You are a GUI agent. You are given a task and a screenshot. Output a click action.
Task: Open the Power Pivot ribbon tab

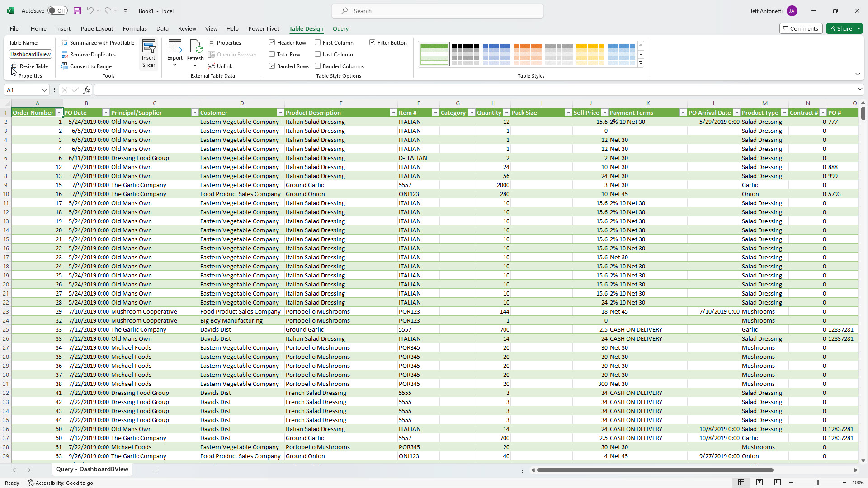pos(264,28)
